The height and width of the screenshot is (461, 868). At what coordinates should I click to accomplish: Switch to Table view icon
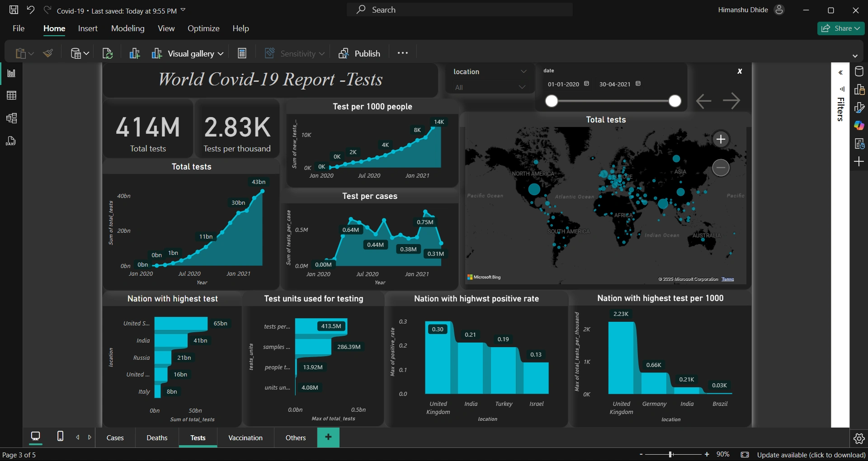(11, 95)
